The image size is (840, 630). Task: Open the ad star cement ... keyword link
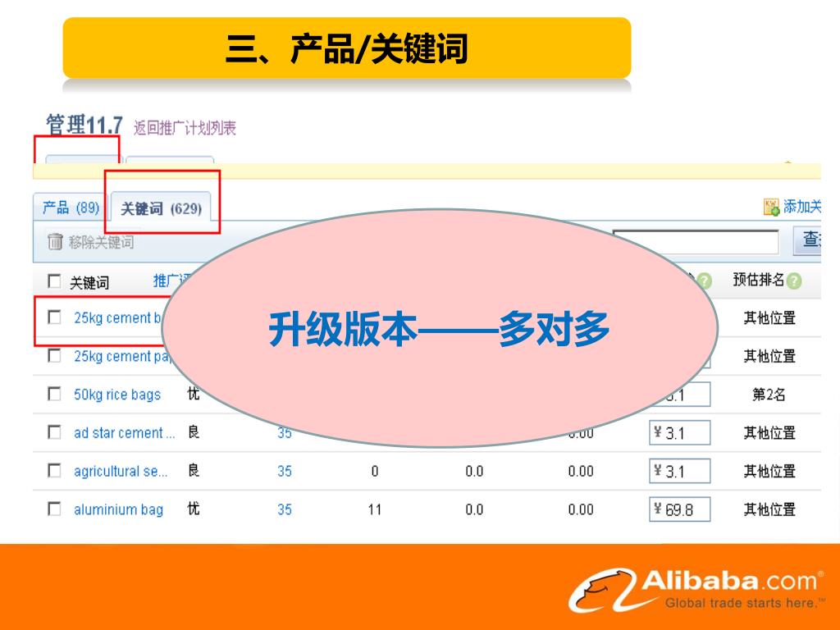click(x=125, y=433)
